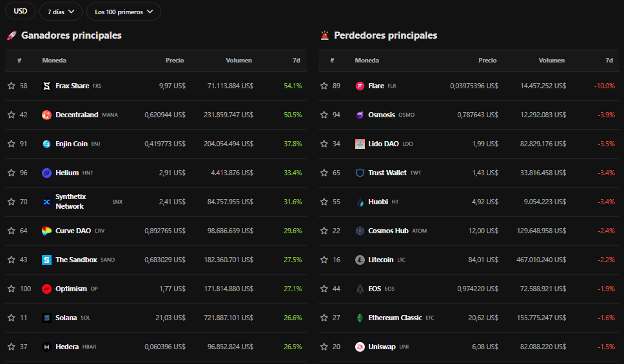Click the Osmosis logo icon
624x364 pixels.
(x=360, y=115)
